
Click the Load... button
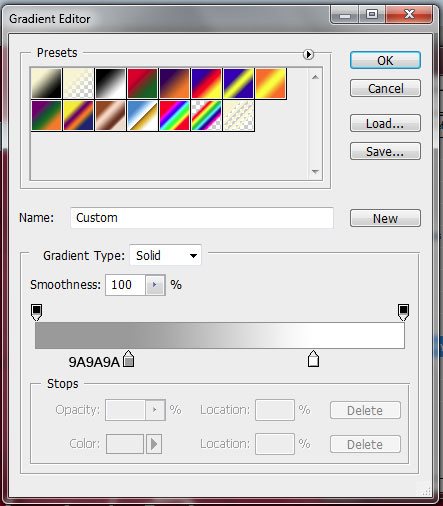tap(385, 123)
